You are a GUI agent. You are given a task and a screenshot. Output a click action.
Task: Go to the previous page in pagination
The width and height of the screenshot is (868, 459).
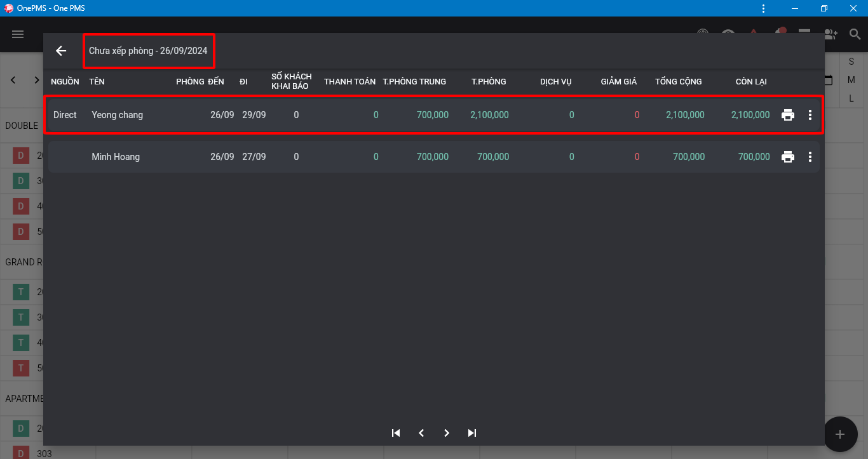(x=421, y=433)
